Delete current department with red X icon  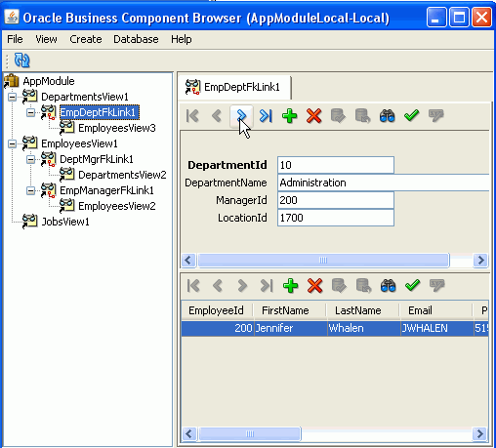(x=313, y=115)
